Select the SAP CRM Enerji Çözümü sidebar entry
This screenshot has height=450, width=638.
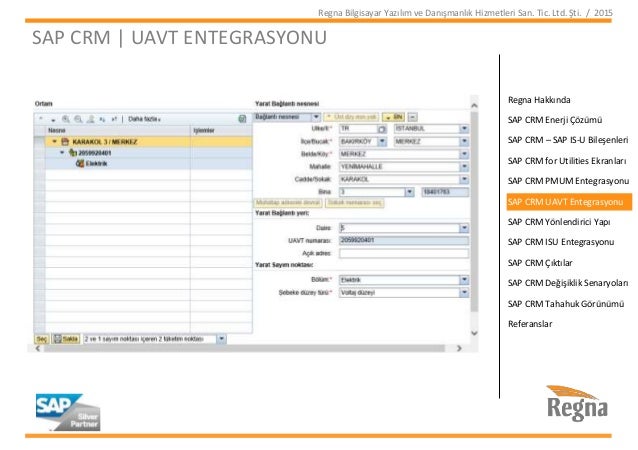click(x=555, y=120)
